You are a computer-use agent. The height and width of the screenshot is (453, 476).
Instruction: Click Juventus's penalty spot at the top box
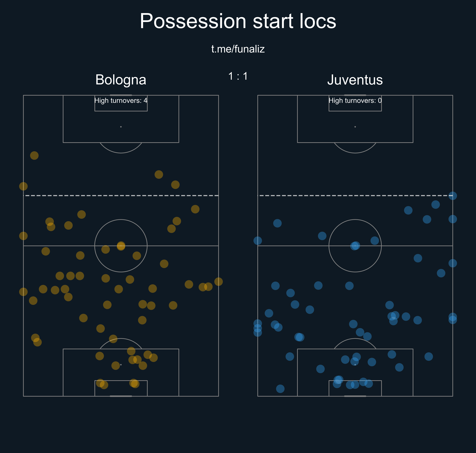355,127
